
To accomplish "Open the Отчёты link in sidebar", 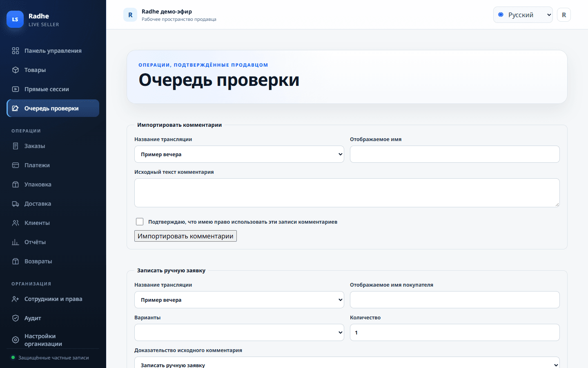I will click(53, 242).
